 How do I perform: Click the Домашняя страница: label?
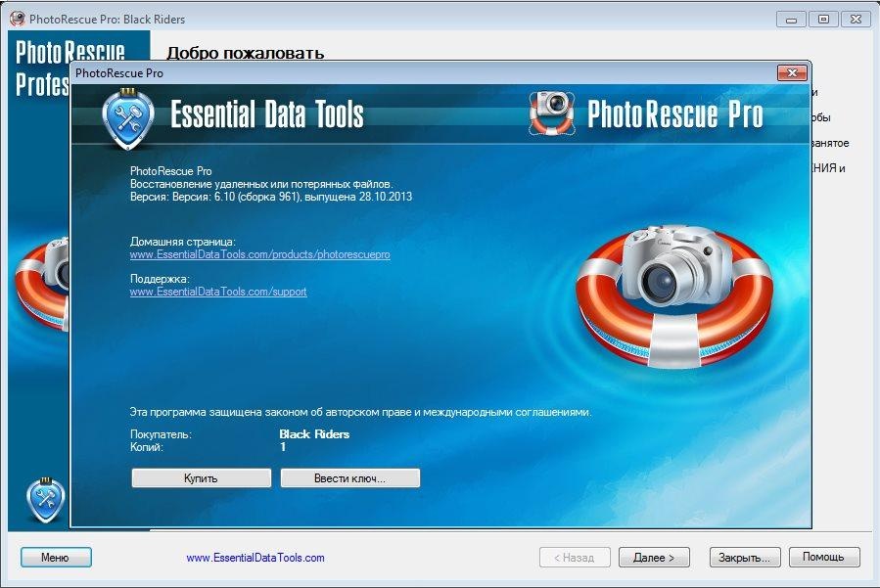tap(182, 242)
